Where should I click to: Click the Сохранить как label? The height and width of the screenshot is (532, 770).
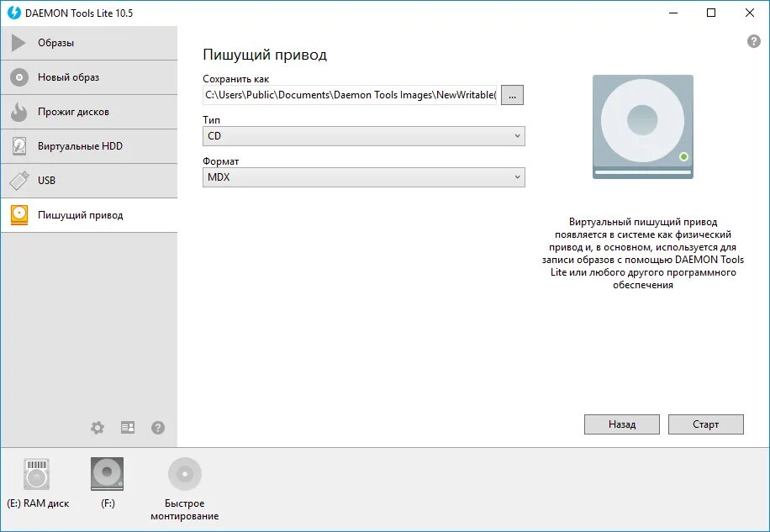click(235, 79)
